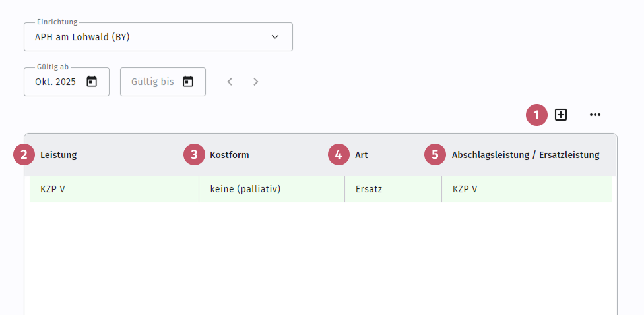Sort by the Leistung column header
The height and width of the screenshot is (315, 644).
tap(58, 155)
